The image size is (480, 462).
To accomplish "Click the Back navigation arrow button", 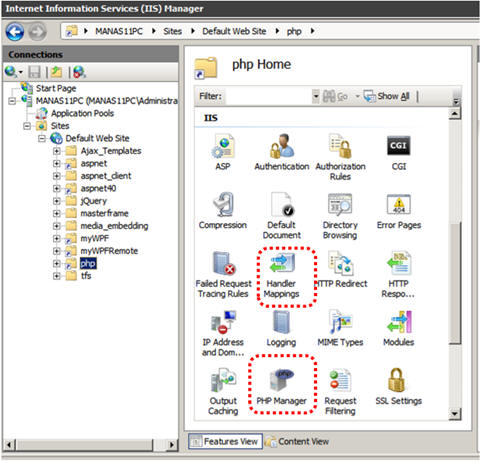I will 15,32.
